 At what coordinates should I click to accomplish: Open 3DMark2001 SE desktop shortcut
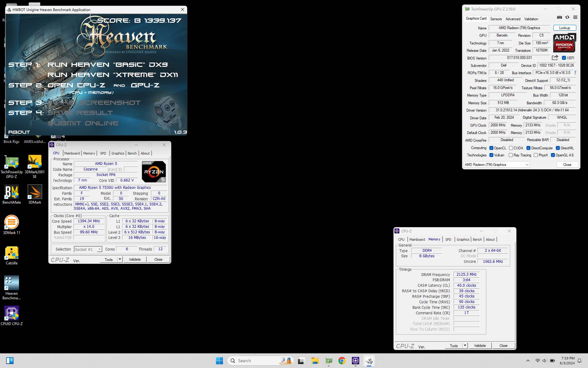[x=35, y=167]
